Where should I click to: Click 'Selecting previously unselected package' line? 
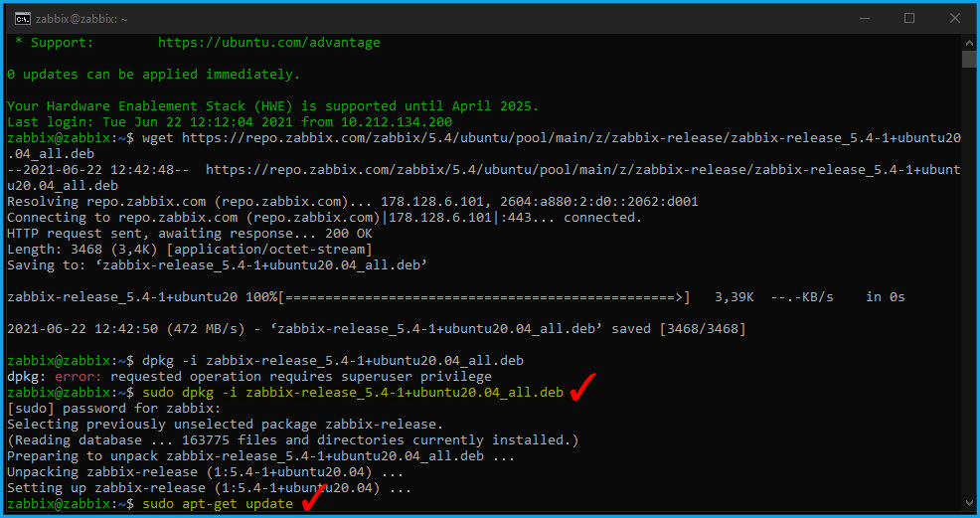(225, 425)
